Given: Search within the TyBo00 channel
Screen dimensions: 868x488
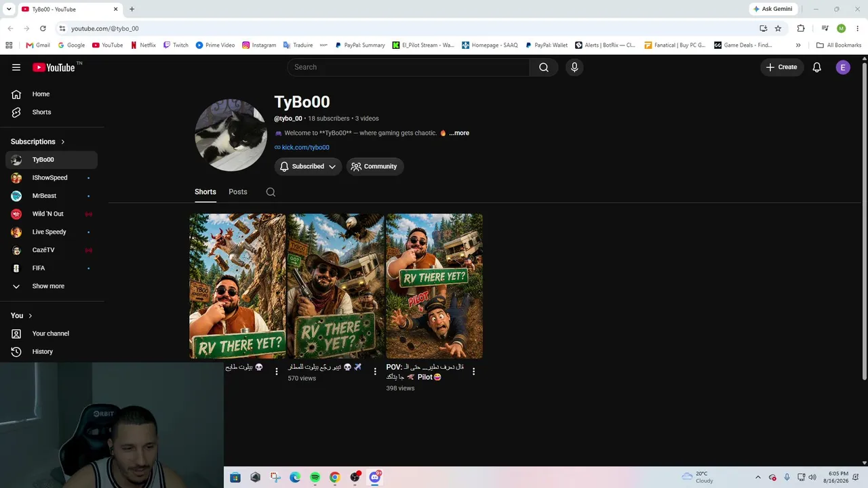Looking at the screenshot, I should point(271,192).
